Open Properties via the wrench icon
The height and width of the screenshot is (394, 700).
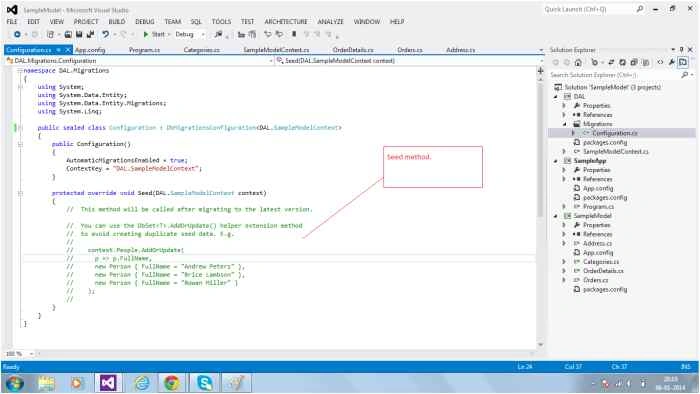click(671, 62)
